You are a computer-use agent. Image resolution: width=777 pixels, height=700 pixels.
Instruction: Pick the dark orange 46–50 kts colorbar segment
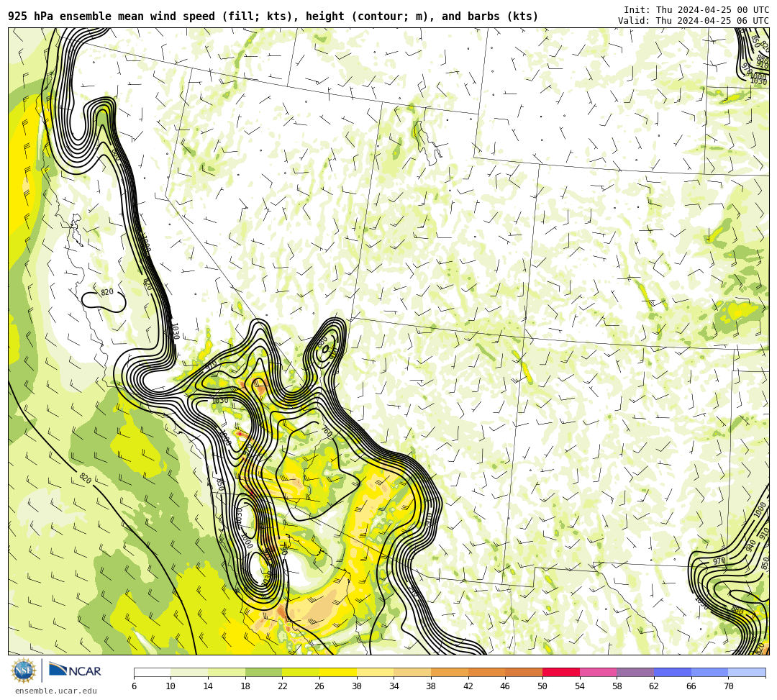[524, 672]
